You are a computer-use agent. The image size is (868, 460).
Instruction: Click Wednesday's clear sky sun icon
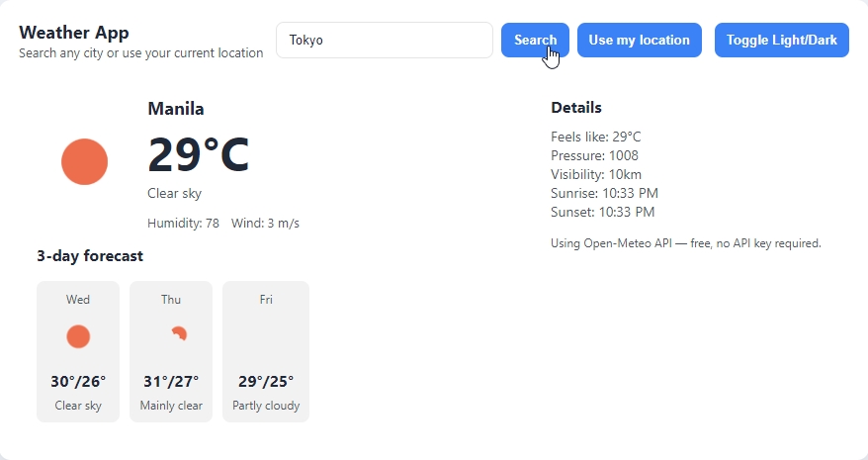point(78,336)
